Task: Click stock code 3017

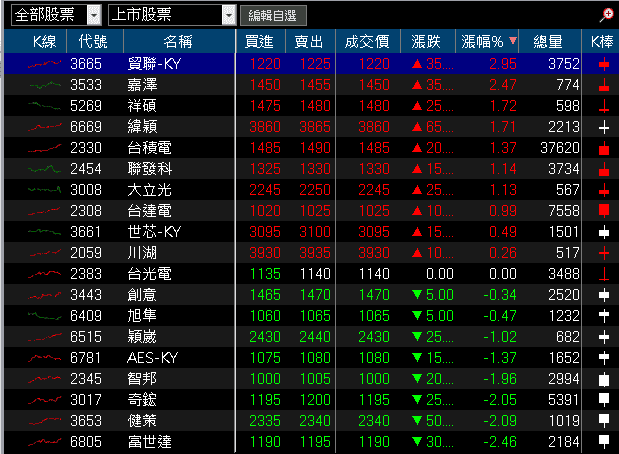Action: tap(86, 400)
